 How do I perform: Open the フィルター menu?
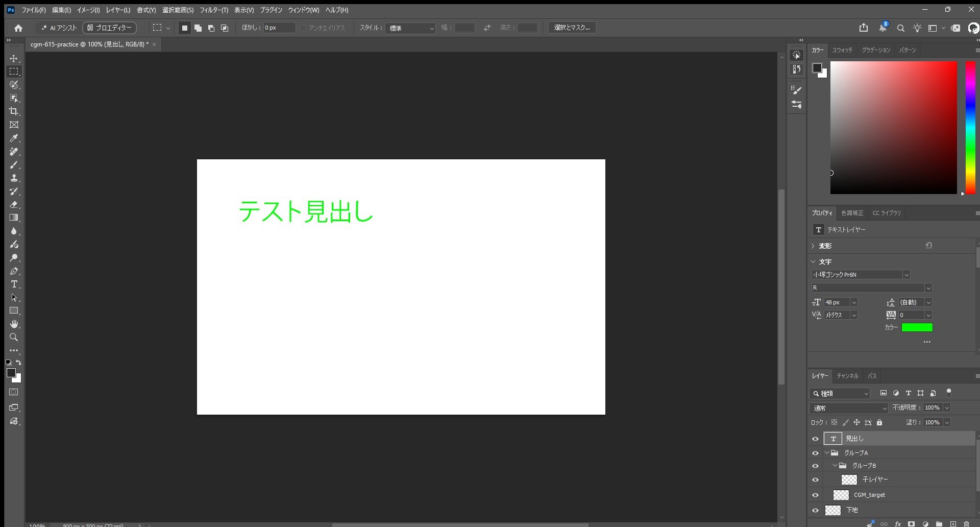(214, 10)
